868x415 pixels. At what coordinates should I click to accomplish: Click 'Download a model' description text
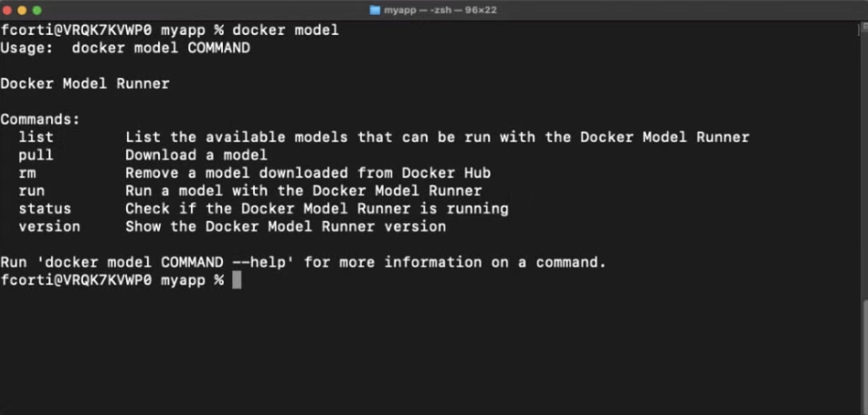pos(196,154)
